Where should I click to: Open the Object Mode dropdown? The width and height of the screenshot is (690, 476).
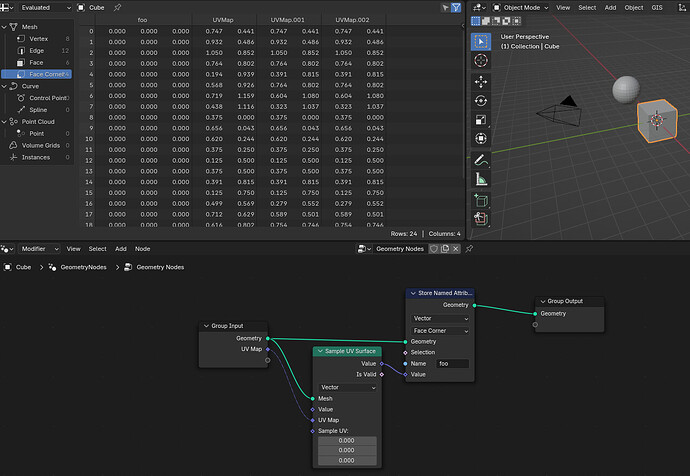point(521,7)
